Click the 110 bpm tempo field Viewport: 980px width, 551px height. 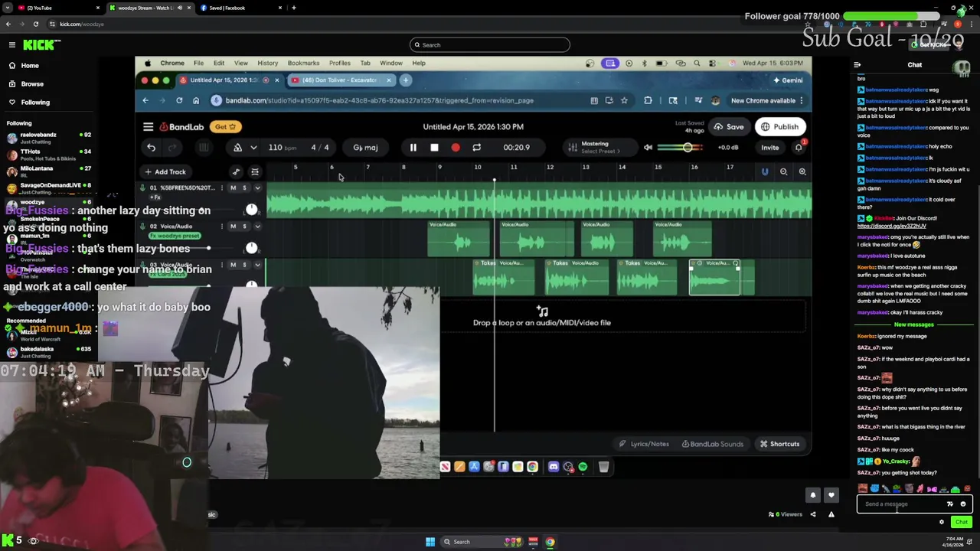[282, 148]
